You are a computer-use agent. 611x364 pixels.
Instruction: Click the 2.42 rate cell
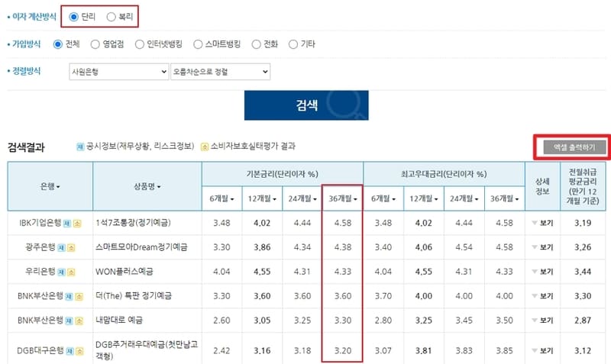point(221,351)
